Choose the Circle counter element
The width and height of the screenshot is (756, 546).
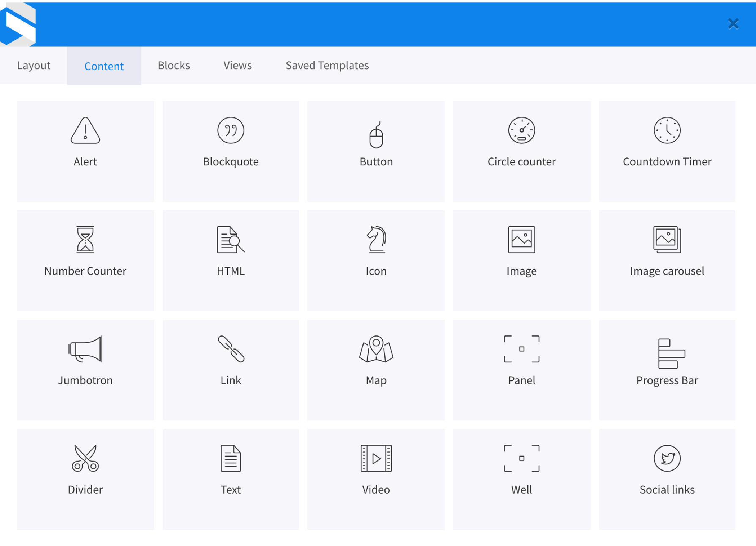point(521,151)
